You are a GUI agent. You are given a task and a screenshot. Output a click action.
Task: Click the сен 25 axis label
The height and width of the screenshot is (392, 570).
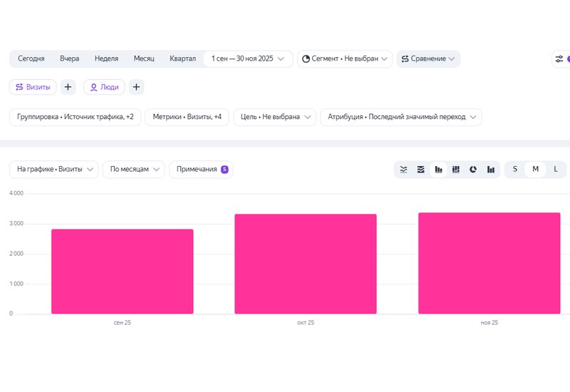tap(122, 323)
